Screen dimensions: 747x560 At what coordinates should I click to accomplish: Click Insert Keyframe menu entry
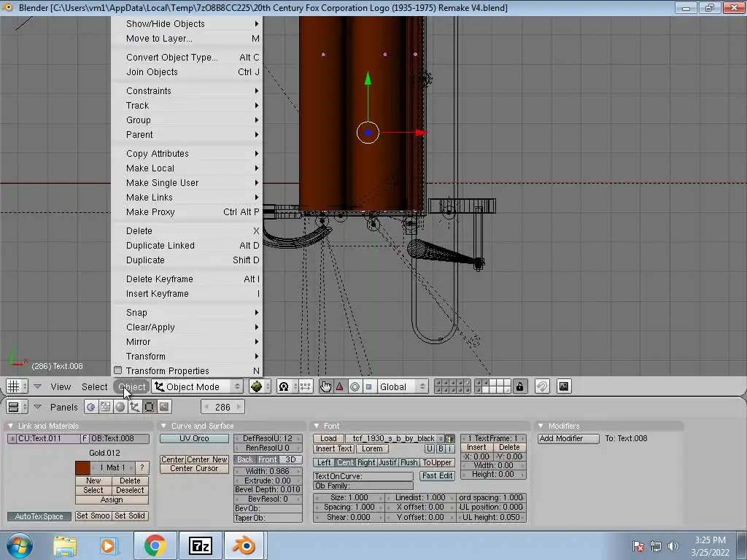(187, 293)
